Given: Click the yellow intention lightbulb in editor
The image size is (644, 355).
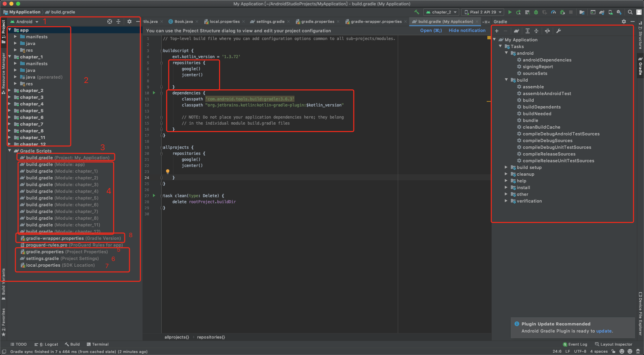Looking at the screenshot, I should [x=168, y=171].
